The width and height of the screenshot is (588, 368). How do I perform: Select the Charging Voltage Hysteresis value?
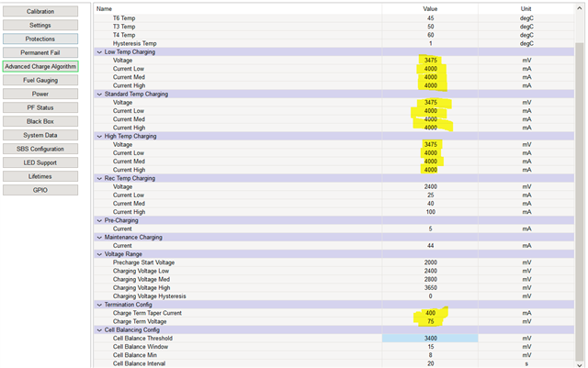click(430, 296)
